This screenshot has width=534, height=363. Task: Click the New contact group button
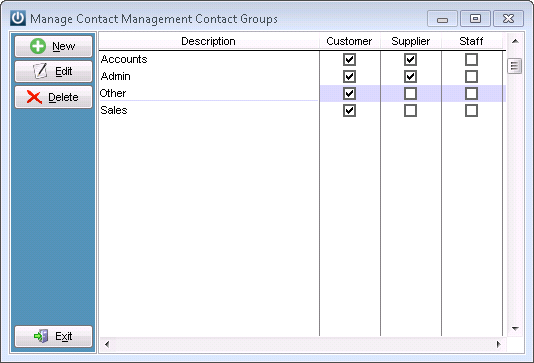click(53, 46)
